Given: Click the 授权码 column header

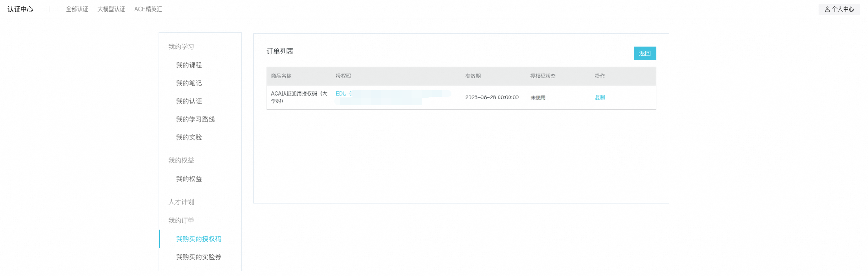Looking at the screenshot, I should [343, 76].
